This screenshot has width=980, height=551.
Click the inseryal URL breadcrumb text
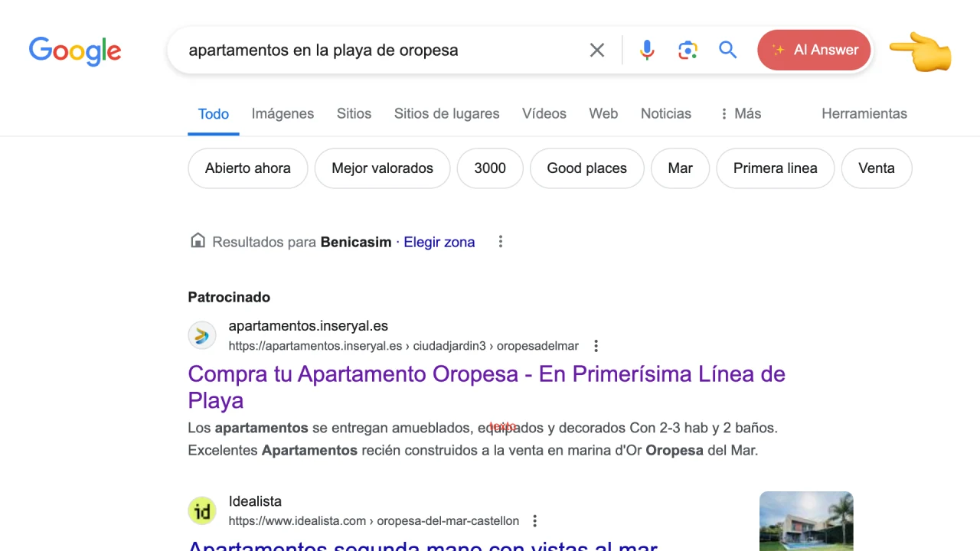403,346
